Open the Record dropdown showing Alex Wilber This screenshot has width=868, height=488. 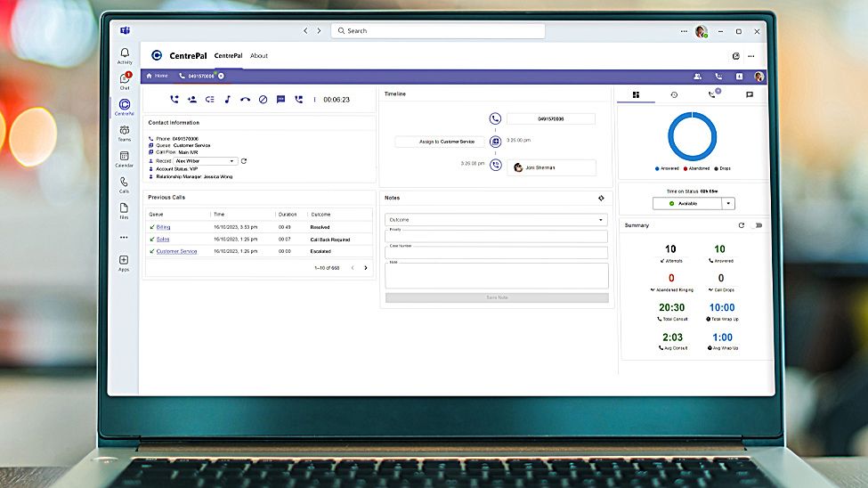click(206, 161)
